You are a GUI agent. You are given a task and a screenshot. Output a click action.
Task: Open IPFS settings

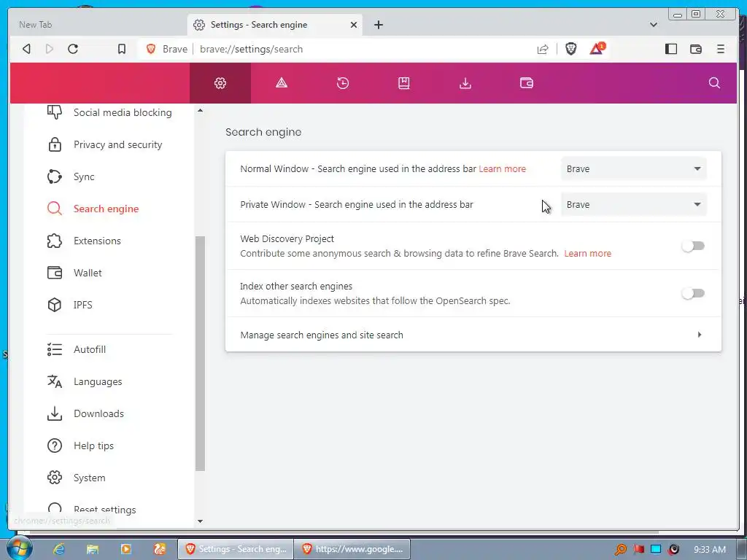[69, 305]
